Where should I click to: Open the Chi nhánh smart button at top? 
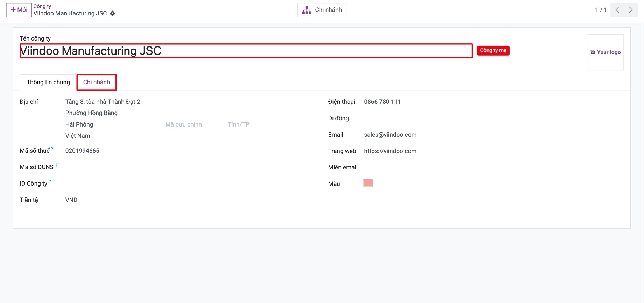click(322, 10)
